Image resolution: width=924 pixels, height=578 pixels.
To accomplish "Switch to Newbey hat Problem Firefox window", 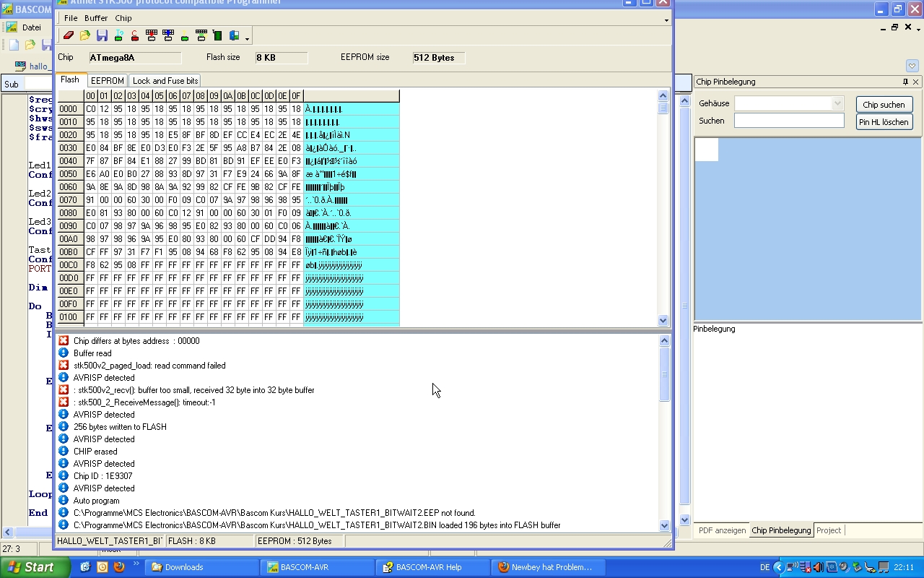I will pos(549,567).
